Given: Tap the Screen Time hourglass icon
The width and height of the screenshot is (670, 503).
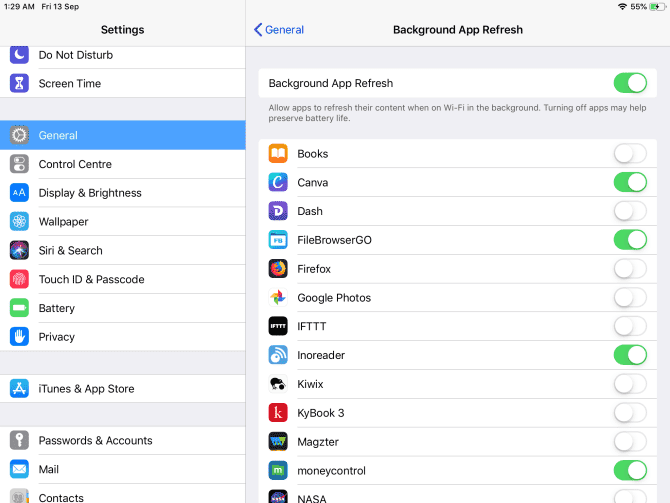Looking at the screenshot, I should [19, 83].
